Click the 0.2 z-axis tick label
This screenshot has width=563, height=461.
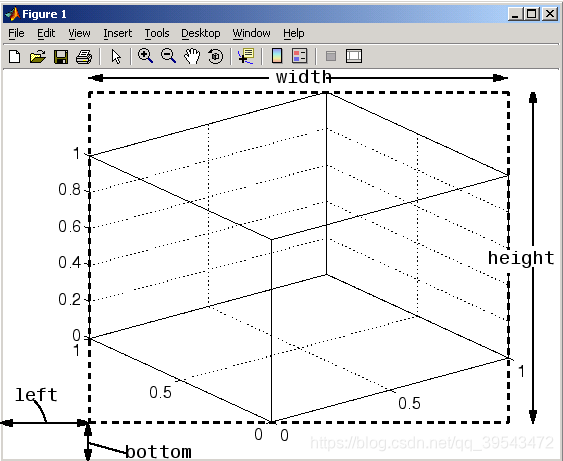click(69, 299)
